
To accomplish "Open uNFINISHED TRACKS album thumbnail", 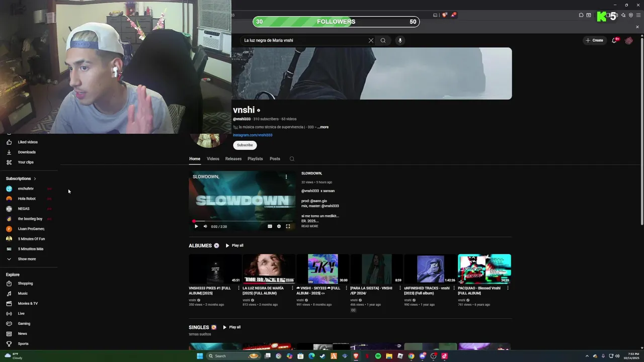I will (x=430, y=269).
